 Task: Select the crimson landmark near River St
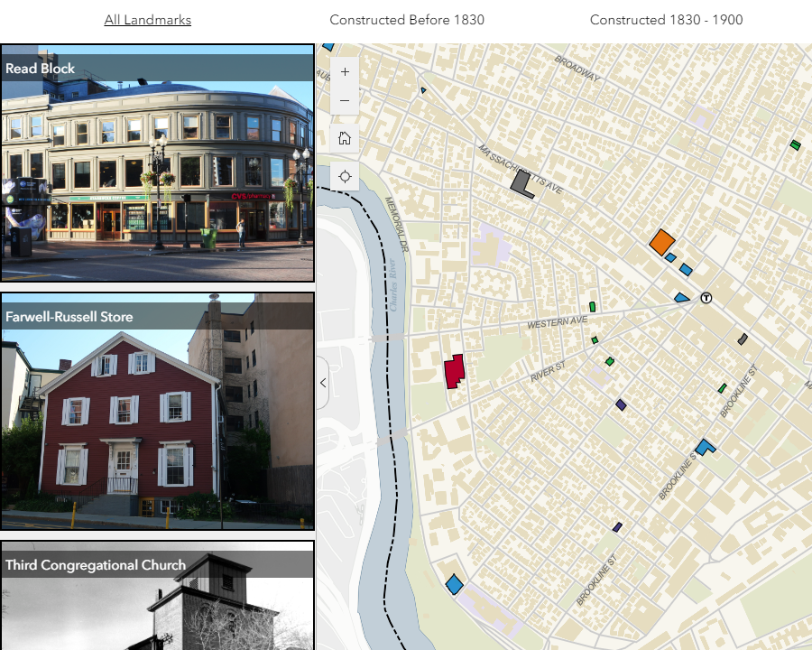[x=454, y=371]
